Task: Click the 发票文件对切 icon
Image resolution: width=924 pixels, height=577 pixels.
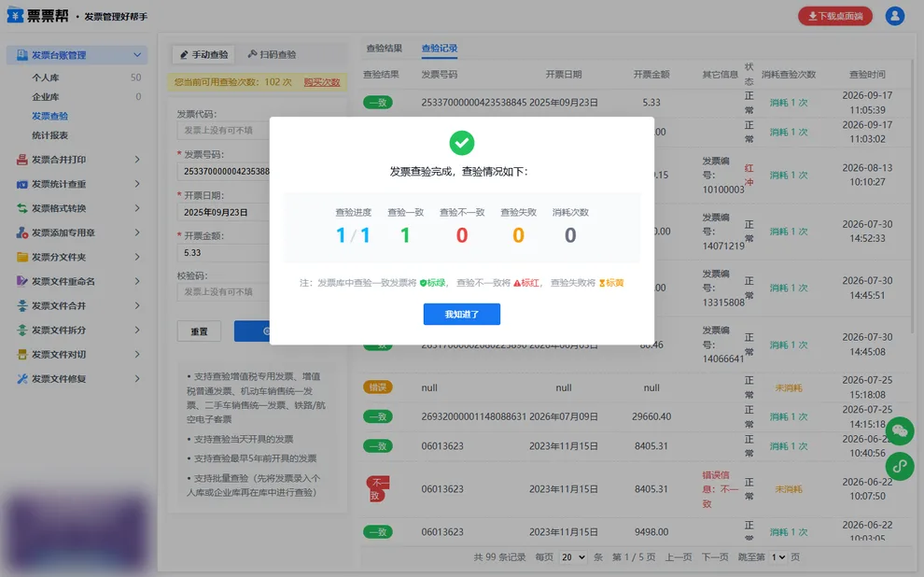Action: pos(21,354)
